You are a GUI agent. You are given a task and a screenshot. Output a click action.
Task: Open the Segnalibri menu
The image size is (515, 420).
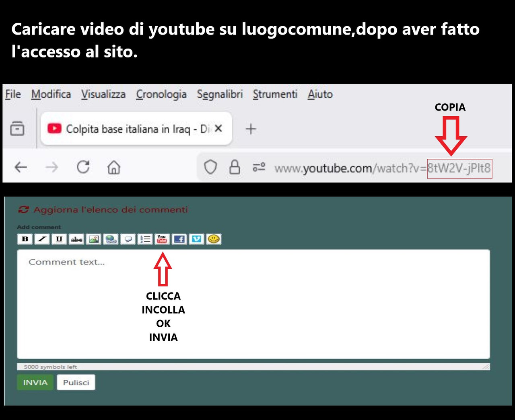[x=220, y=94]
